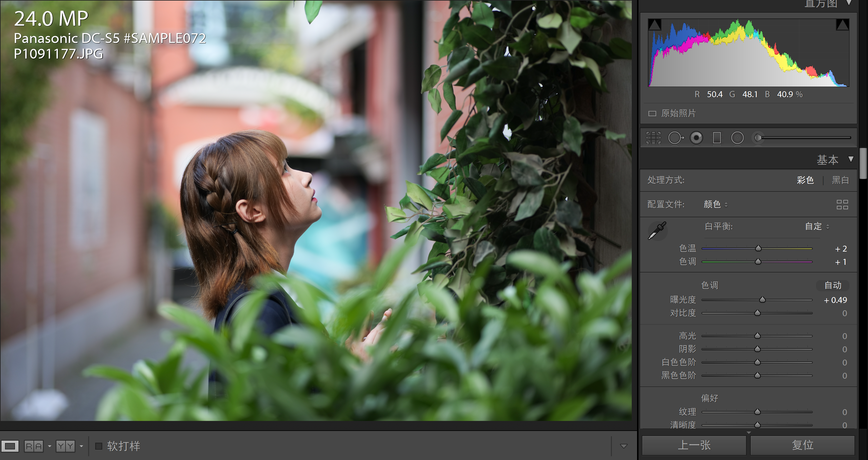Open the profile browser grid icon
868x460 pixels.
click(x=842, y=204)
